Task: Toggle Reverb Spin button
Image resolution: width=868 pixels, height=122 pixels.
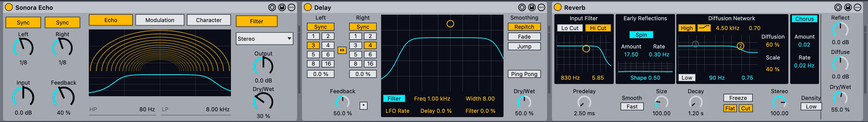Action: point(641,35)
